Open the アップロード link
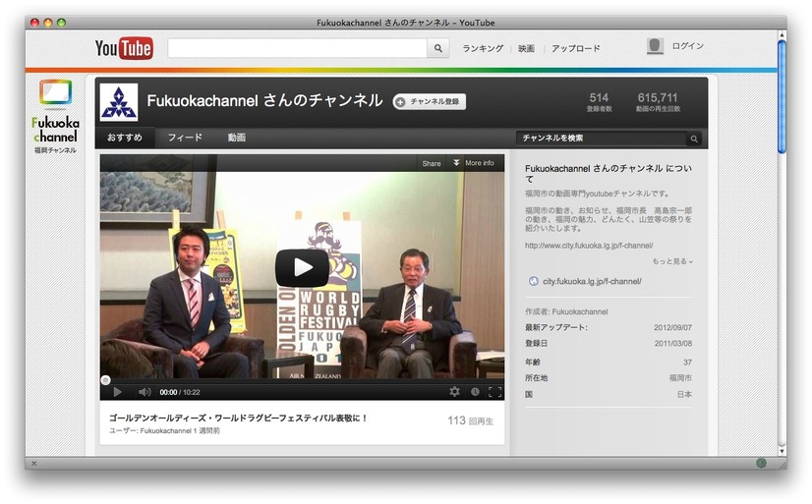The width and height of the screenshot is (812, 504). point(575,48)
